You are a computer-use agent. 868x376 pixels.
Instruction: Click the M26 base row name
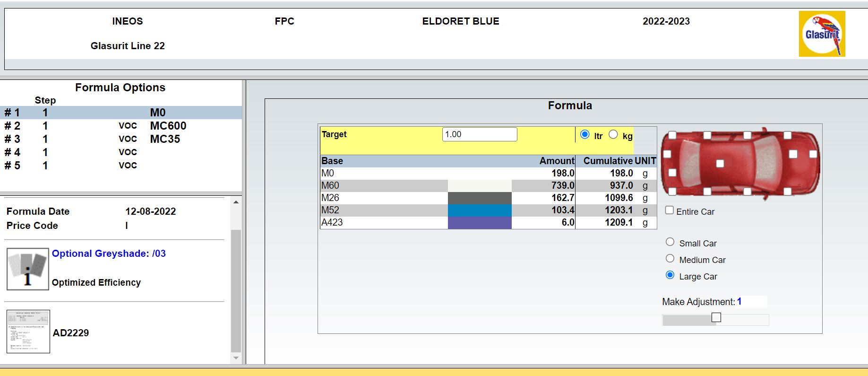coord(330,198)
